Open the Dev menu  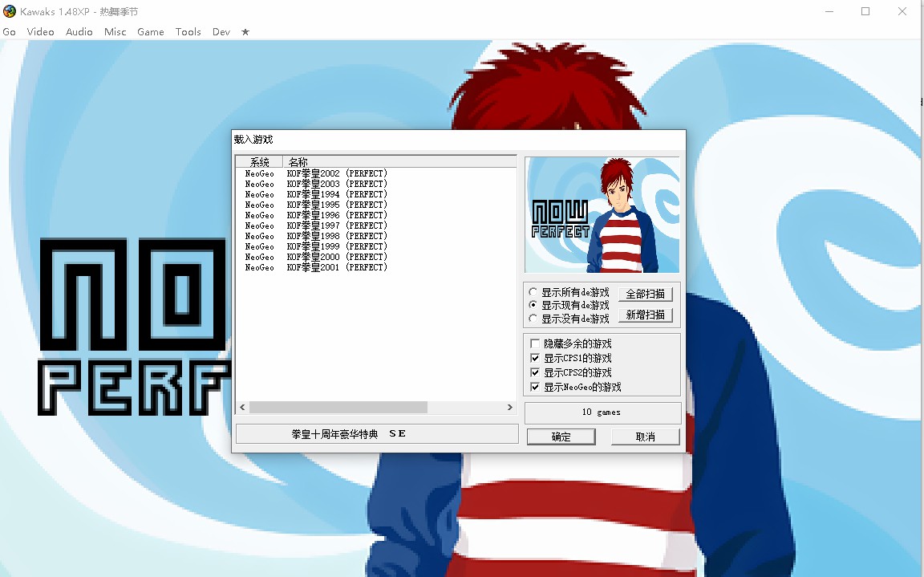click(x=221, y=32)
